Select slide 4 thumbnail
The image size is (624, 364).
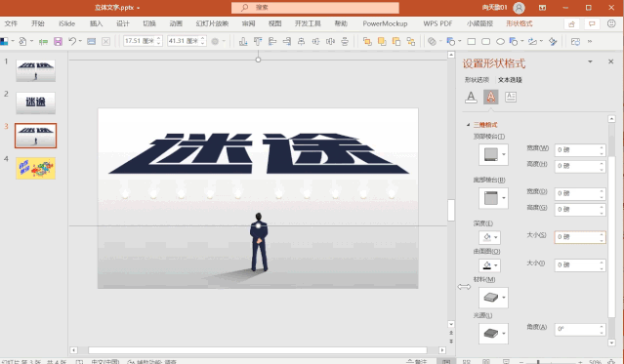35,168
